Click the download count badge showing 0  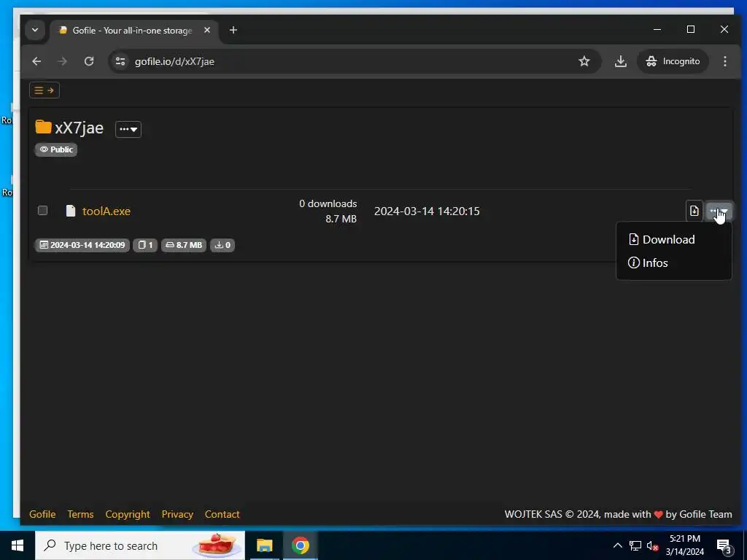(x=222, y=245)
